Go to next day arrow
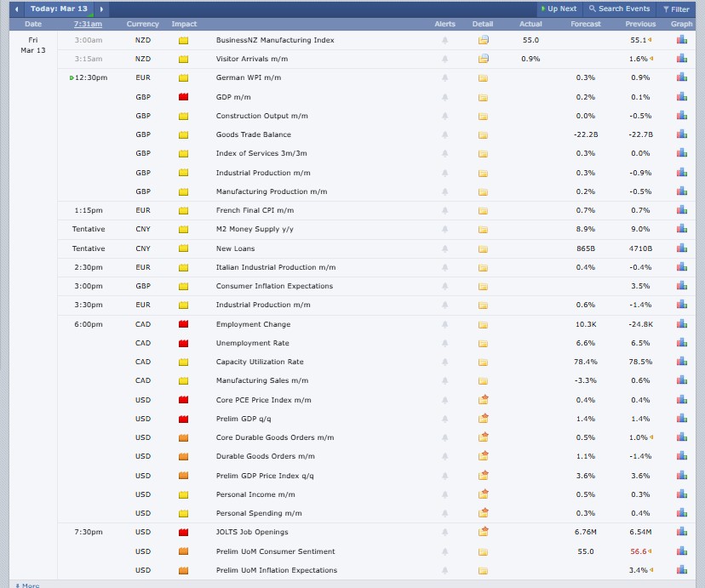705x588 pixels. pos(101,9)
